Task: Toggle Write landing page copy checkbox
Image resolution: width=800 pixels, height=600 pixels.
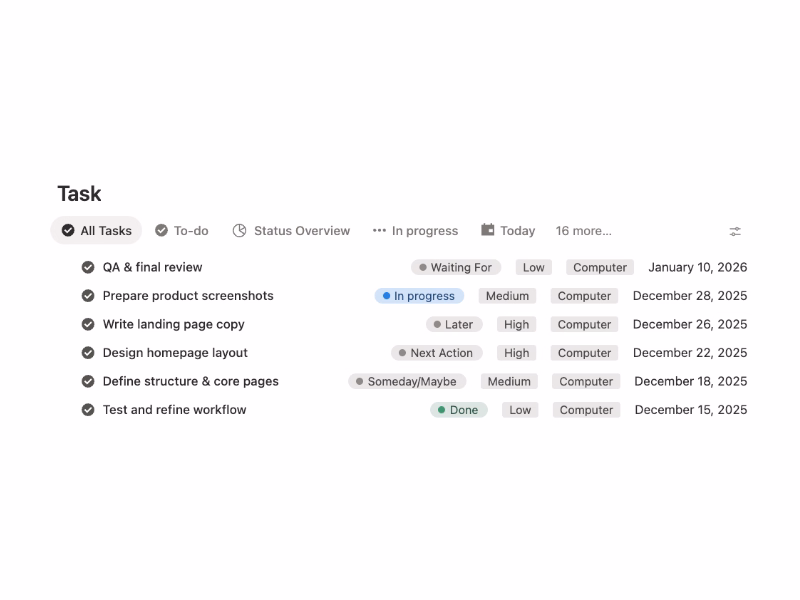Action: pos(88,324)
